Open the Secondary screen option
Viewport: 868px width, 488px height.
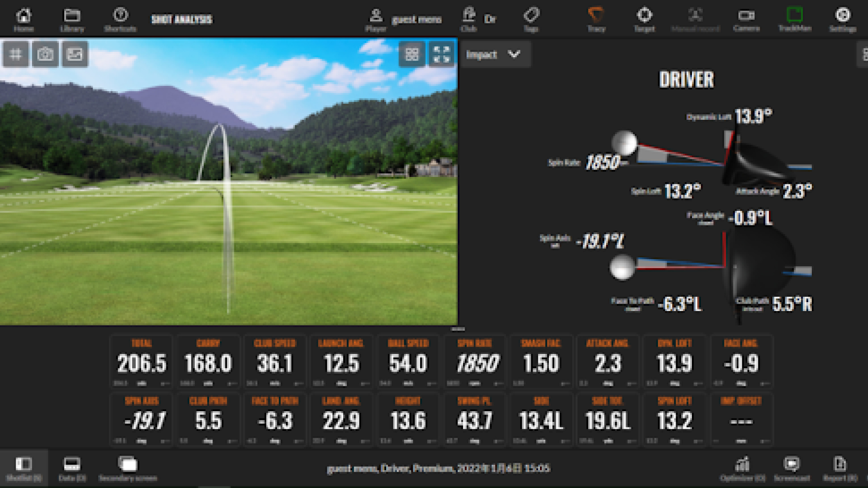pyautogui.click(x=128, y=468)
